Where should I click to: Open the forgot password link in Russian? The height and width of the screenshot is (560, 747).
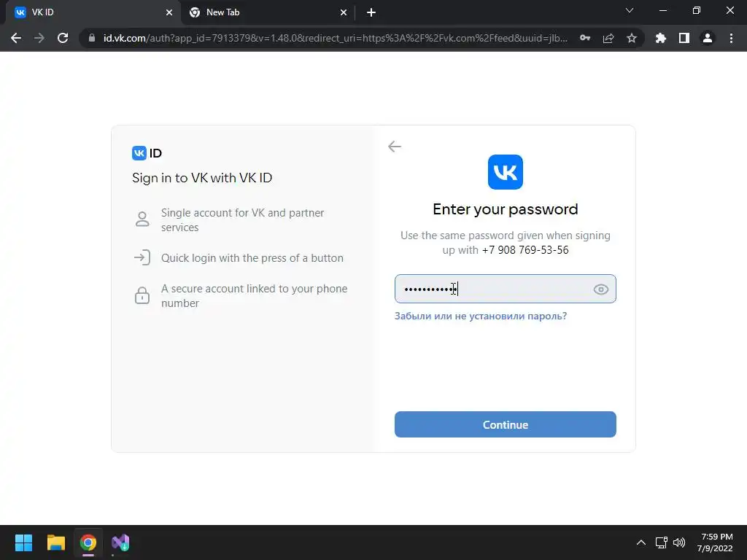click(480, 316)
